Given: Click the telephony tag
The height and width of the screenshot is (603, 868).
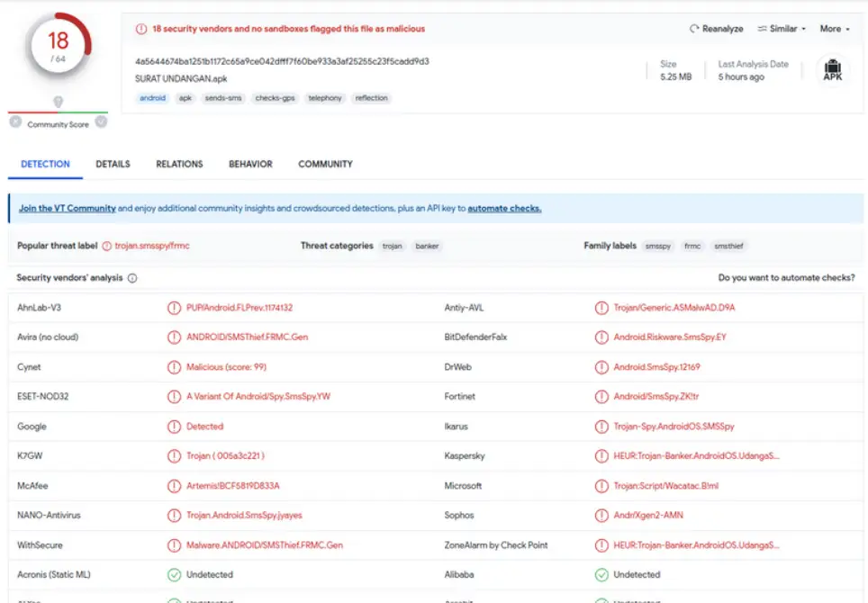Looking at the screenshot, I should (325, 98).
